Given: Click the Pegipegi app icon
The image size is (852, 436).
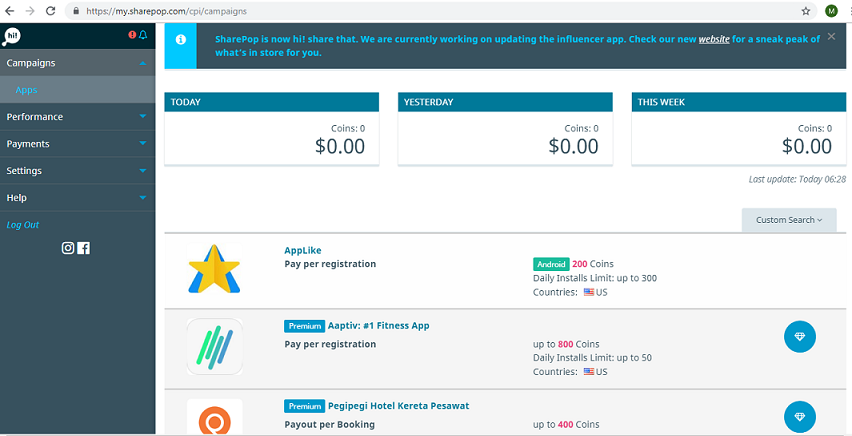Looking at the screenshot, I should [215, 416].
